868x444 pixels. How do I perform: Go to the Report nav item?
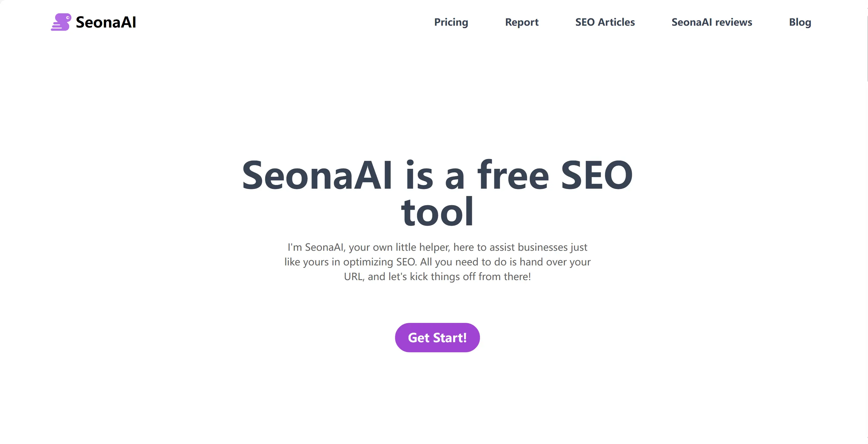pos(522,22)
